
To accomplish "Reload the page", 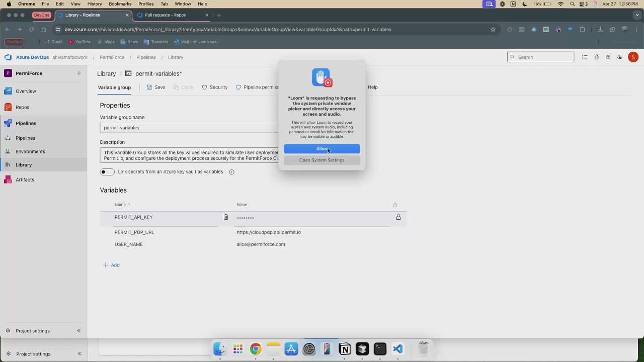I will coord(32,30).
